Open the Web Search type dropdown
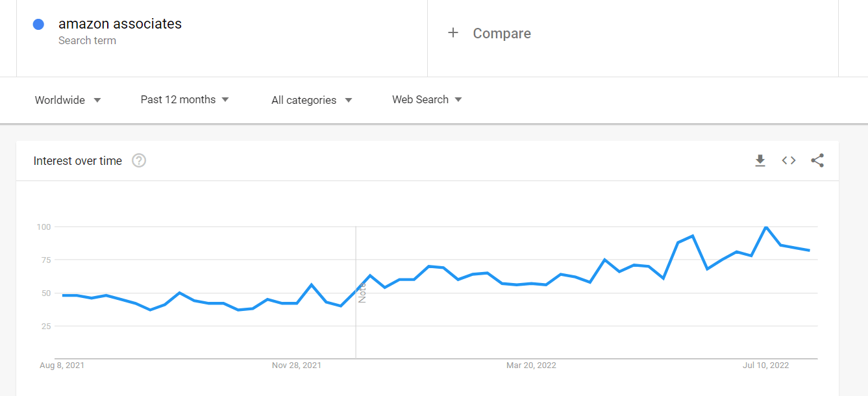 click(x=427, y=99)
